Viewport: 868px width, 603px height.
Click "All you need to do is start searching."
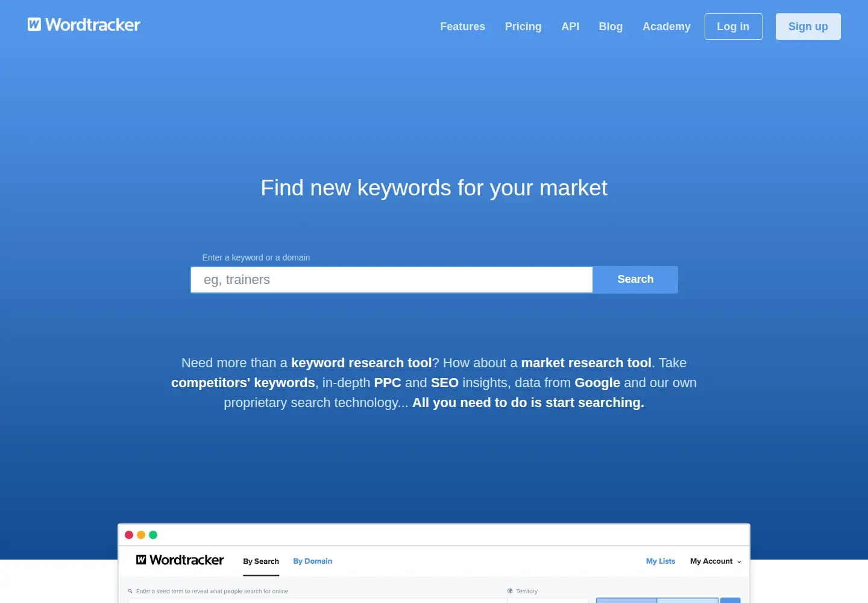coord(528,403)
